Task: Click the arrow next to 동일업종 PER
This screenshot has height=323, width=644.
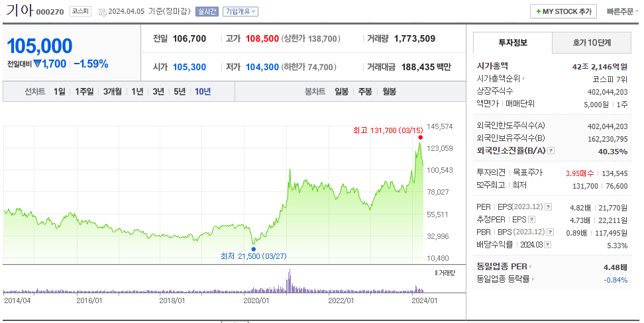Action: pyautogui.click(x=530, y=266)
